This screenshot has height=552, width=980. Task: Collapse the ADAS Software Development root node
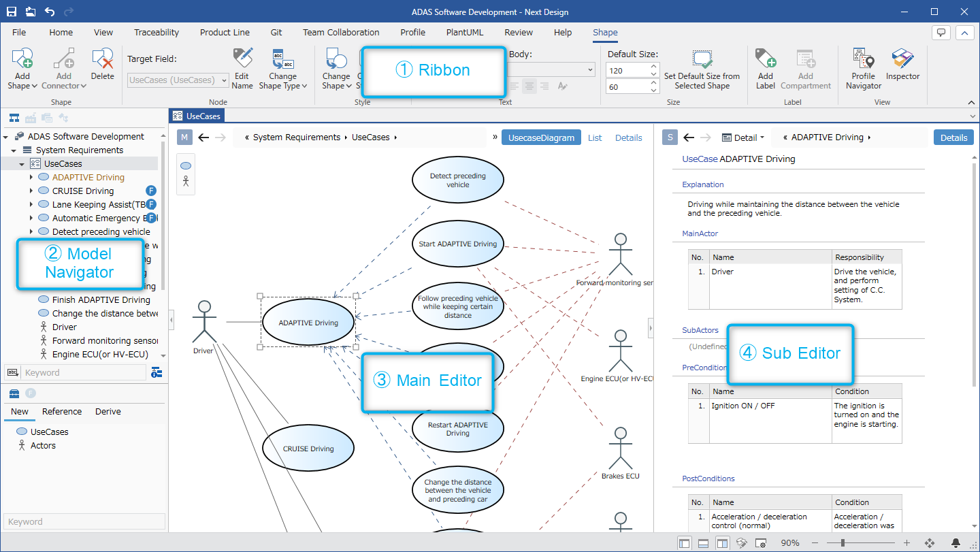click(x=5, y=137)
